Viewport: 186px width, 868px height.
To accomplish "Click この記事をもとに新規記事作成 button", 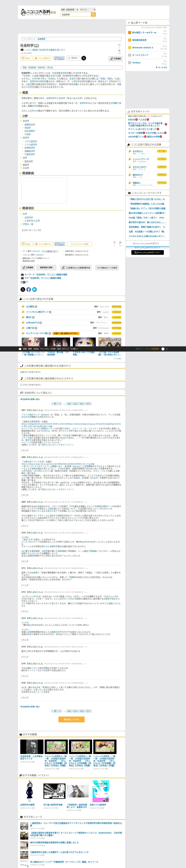I will (x=76, y=267).
